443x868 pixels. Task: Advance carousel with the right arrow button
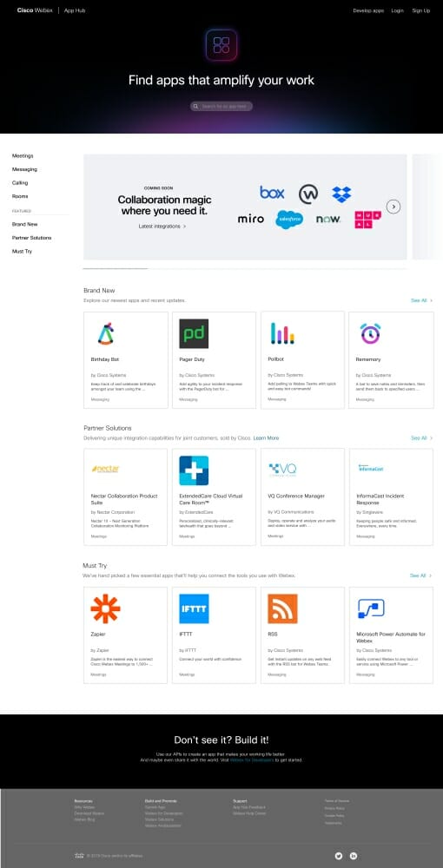(393, 207)
